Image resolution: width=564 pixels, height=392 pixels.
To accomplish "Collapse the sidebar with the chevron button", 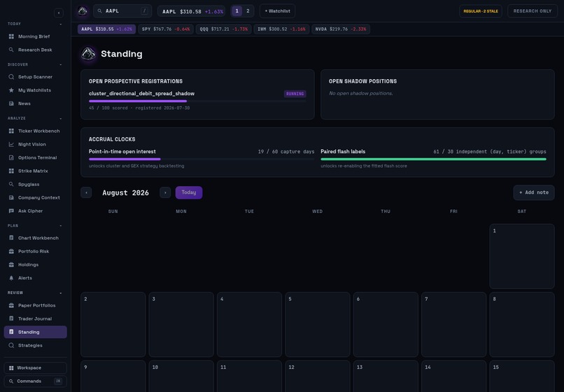I will (x=59, y=13).
